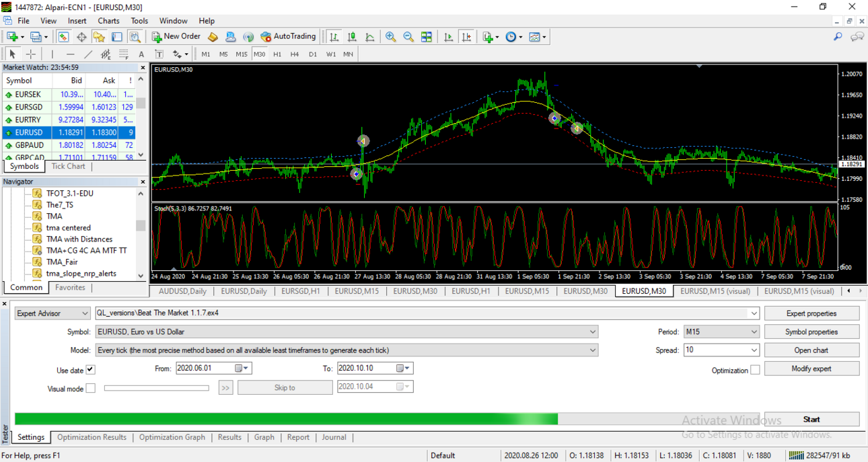The image size is (868, 462).
Task: Toggle the Chart Shift icon
Action: [x=466, y=37]
